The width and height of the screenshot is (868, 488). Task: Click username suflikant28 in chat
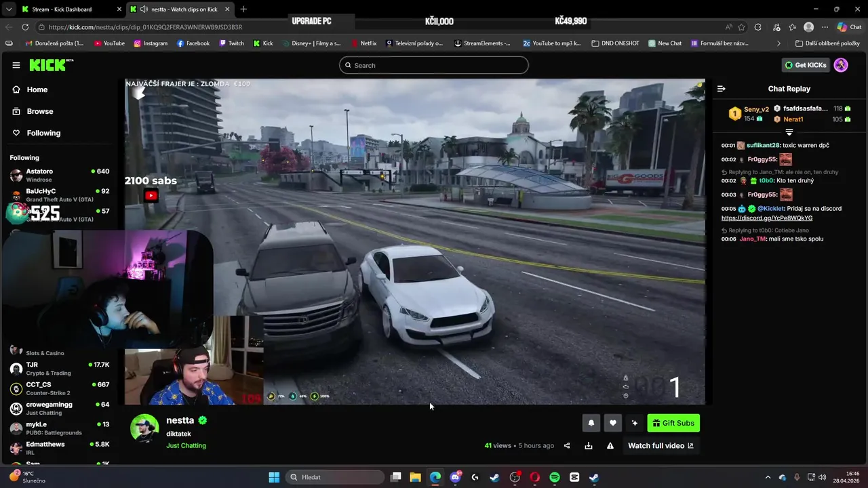coord(764,146)
